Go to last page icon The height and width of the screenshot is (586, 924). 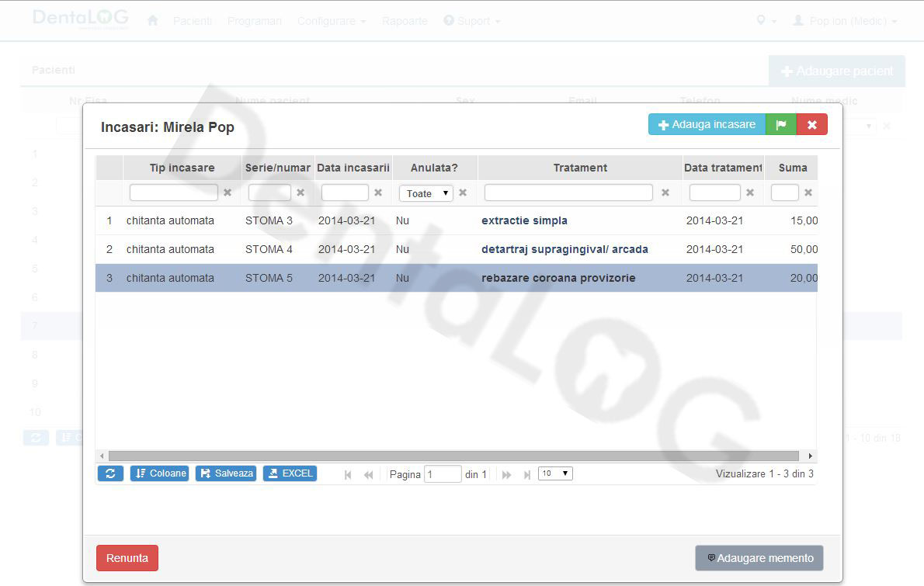pos(526,475)
